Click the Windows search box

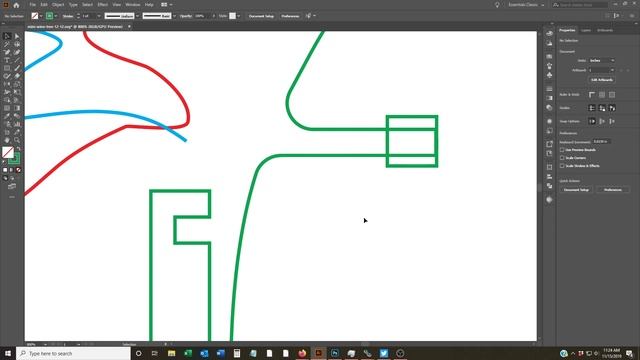(x=73, y=353)
